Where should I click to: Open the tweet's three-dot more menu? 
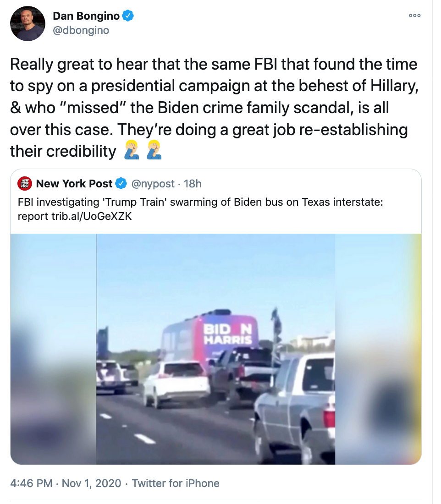coord(414,15)
